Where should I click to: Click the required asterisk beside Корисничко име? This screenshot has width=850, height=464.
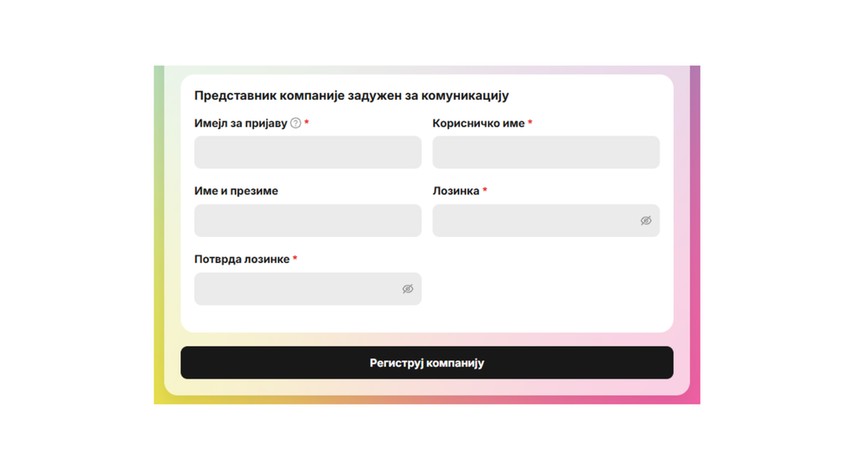click(x=530, y=123)
